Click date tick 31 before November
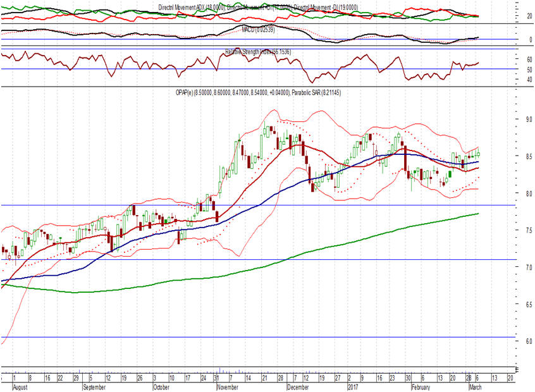 click(x=216, y=378)
